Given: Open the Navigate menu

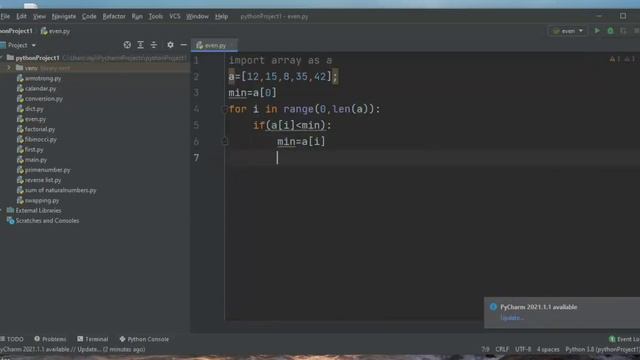Looking at the screenshot, I should [x=64, y=17].
